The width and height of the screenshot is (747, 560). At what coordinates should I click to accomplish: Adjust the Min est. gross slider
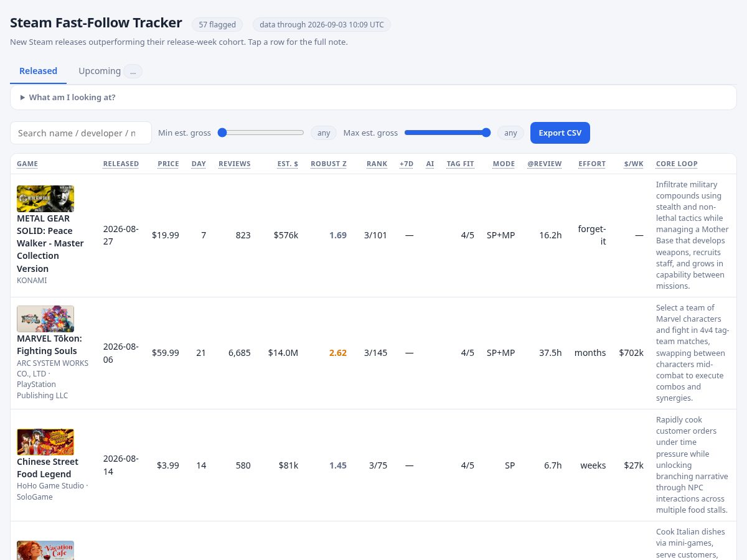[x=261, y=133]
